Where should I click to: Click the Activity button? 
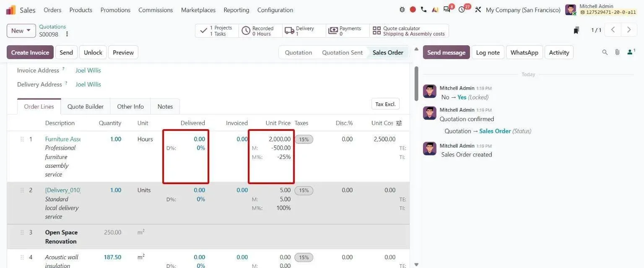[559, 52]
